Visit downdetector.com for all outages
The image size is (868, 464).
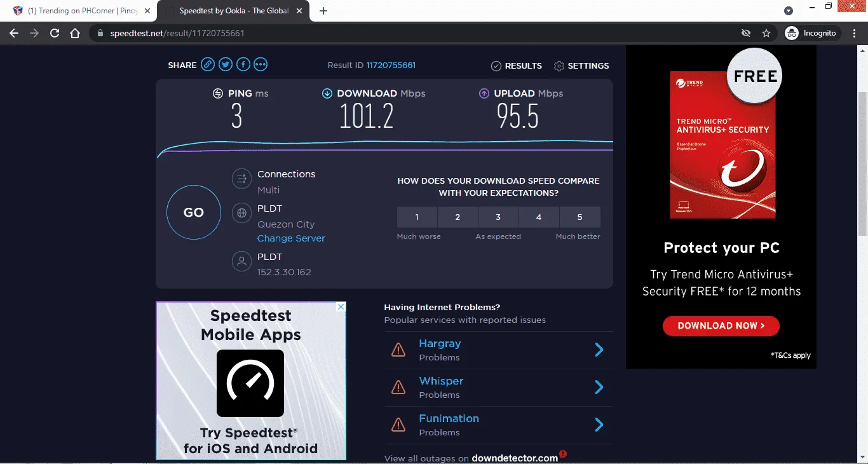(515, 458)
